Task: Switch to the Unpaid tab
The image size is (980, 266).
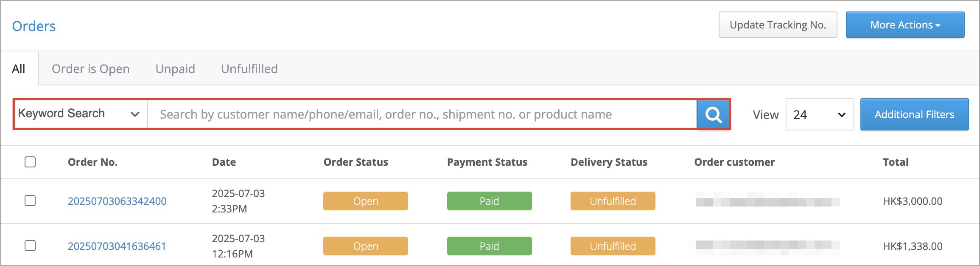Action: pyautogui.click(x=175, y=69)
